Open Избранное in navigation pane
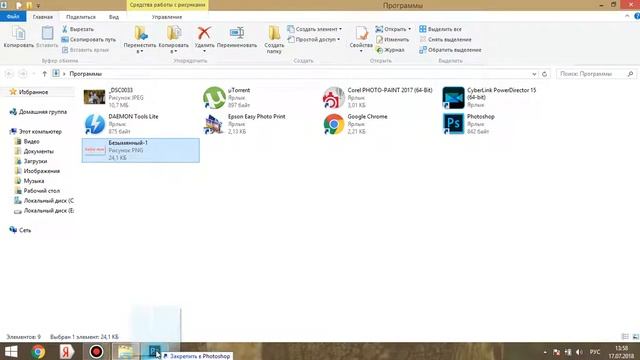This screenshot has height=360, width=640. pos(33,92)
